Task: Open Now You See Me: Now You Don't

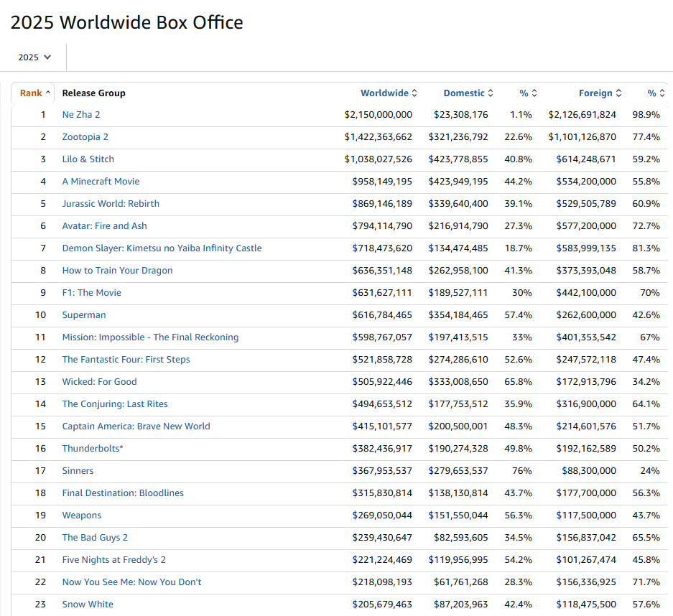Action: (131, 583)
